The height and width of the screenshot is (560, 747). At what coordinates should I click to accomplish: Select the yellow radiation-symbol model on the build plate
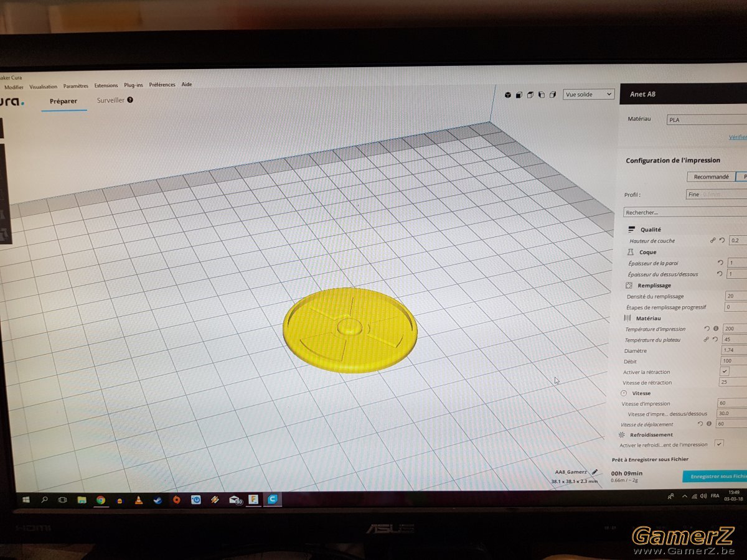click(350, 330)
